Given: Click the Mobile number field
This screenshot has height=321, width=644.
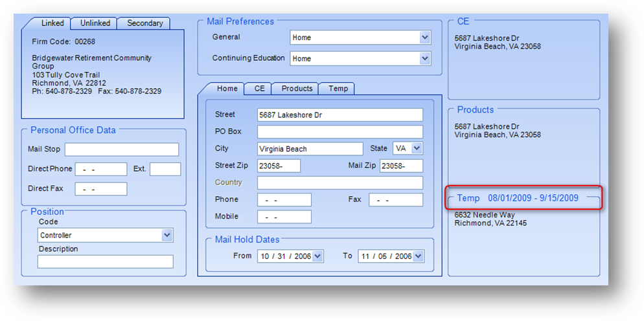Looking at the screenshot, I should coord(284,217).
